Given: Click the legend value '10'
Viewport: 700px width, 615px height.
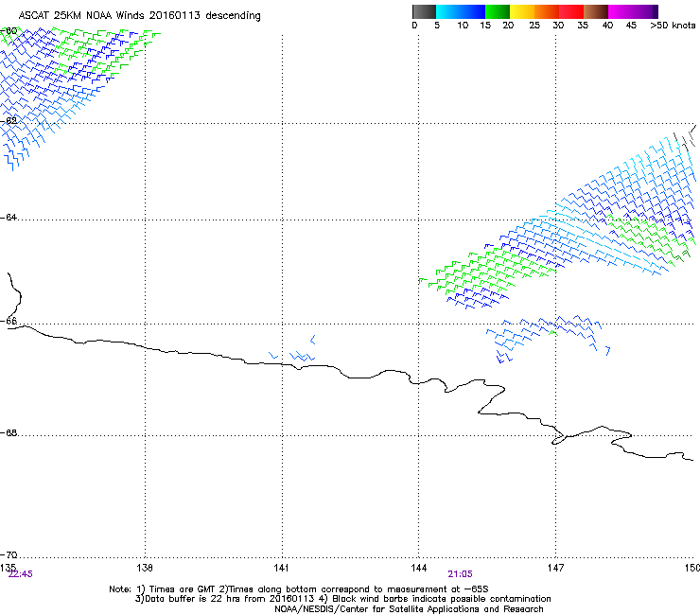Looking at the screenshot, I should (x=463, y=26).
